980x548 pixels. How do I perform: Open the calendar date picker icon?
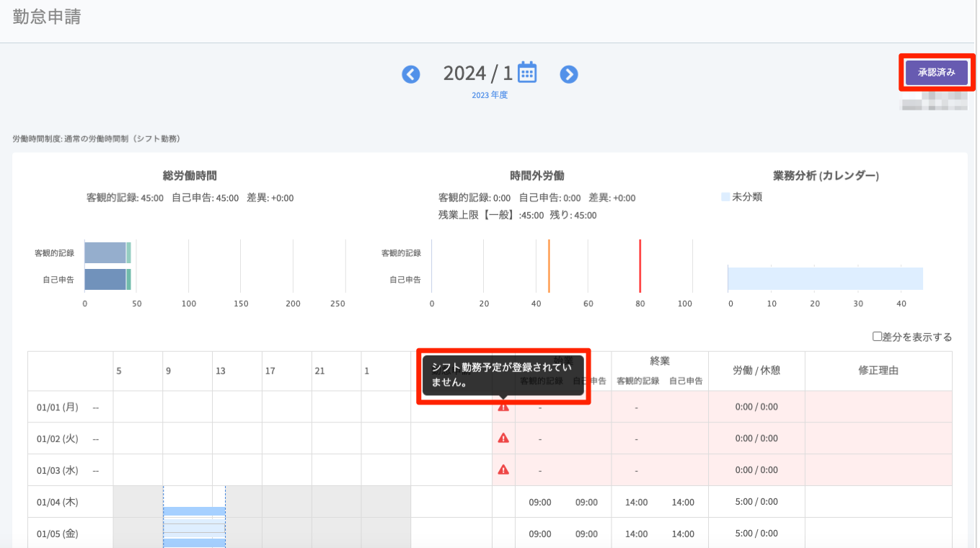pos(528,72)
